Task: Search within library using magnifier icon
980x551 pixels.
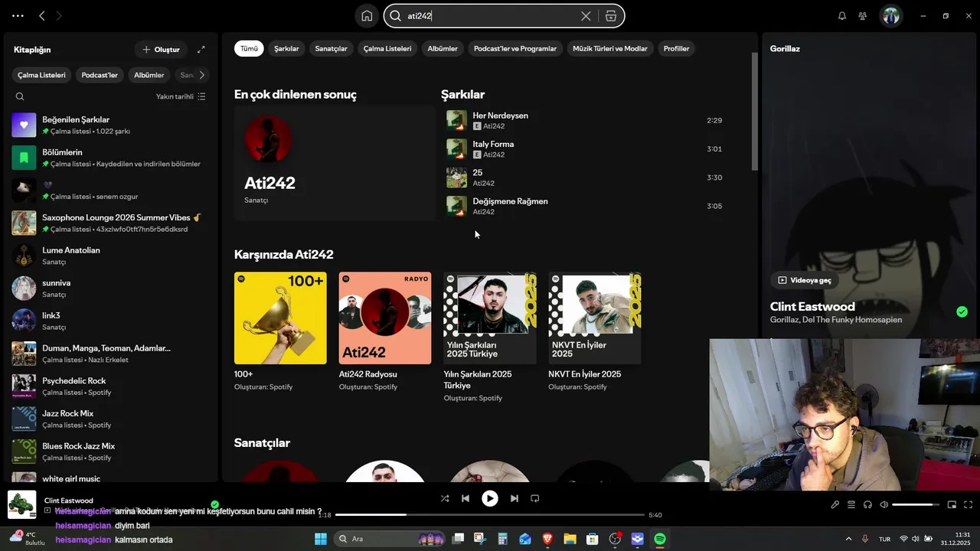Action: [x=20, y=96]
